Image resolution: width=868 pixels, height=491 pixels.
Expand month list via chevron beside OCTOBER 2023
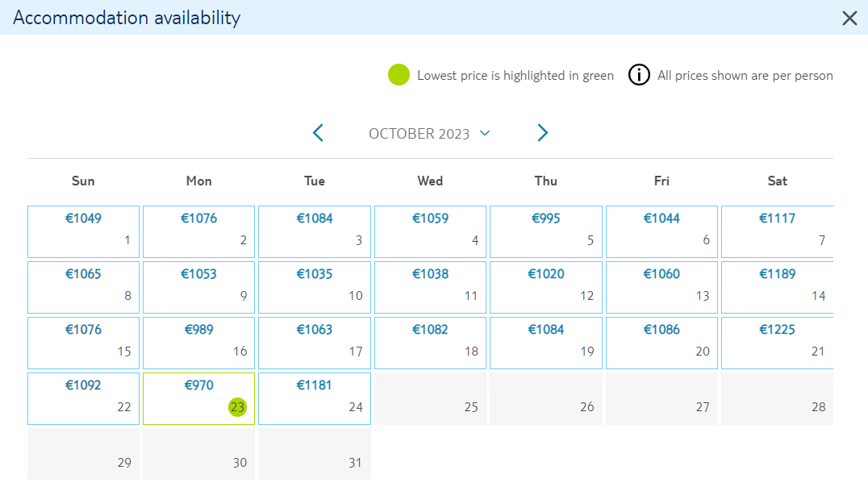(x=485, y=133)
